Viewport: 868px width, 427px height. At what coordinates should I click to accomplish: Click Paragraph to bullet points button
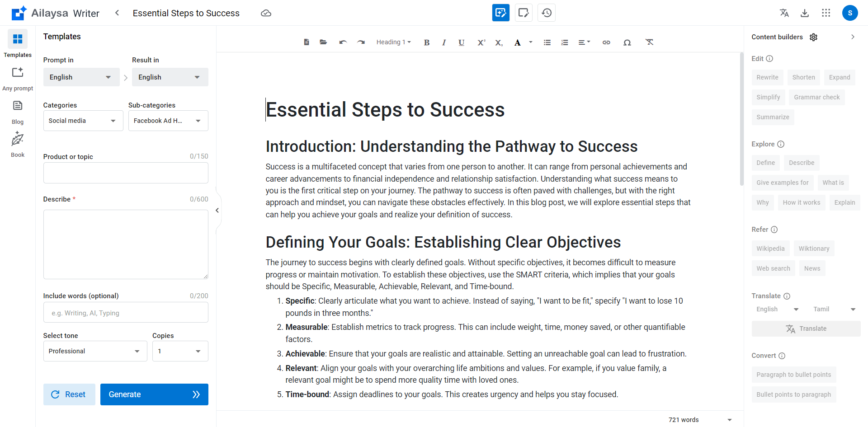point(793,375)
